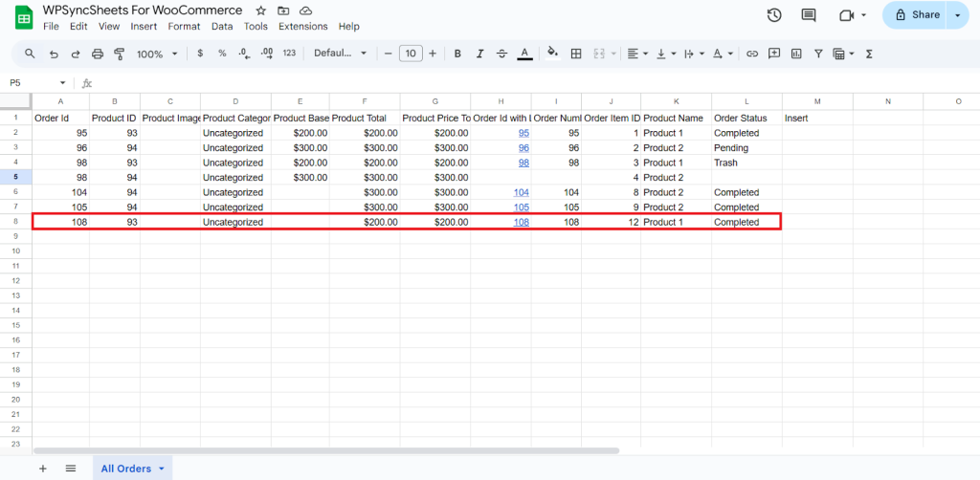The height and width of the screenshot is (480, 980).
Task: Open the font family dropdown
Action: point(341,54)
